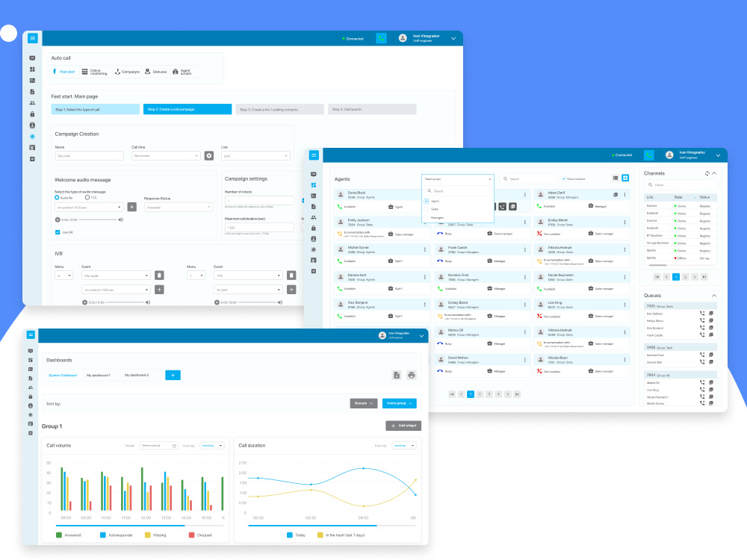Click the green phone button in the Auto call window header
This screenshot has height=560, width=747.
click(x=381, y=38)
